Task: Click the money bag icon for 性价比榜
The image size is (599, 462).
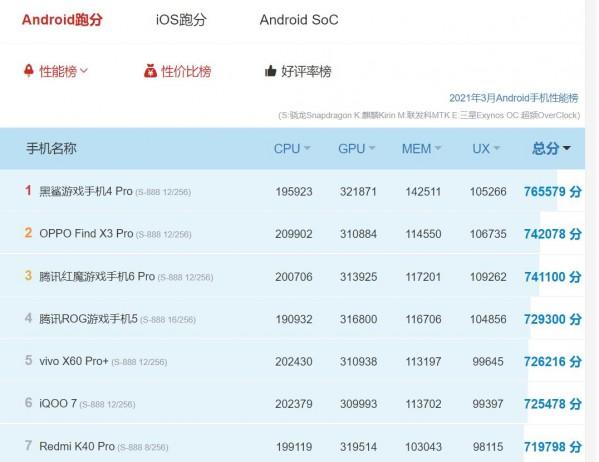Action: [x=151, y=71]
